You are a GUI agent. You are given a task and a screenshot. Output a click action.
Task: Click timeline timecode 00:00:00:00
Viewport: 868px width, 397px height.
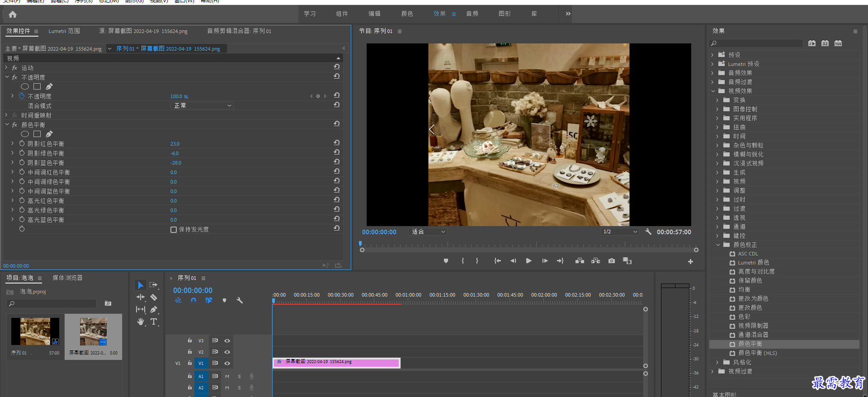193,290
